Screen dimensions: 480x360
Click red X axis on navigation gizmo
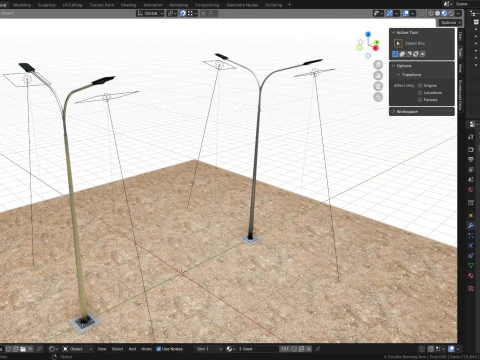pyautogui.click(x=376, y=48)
